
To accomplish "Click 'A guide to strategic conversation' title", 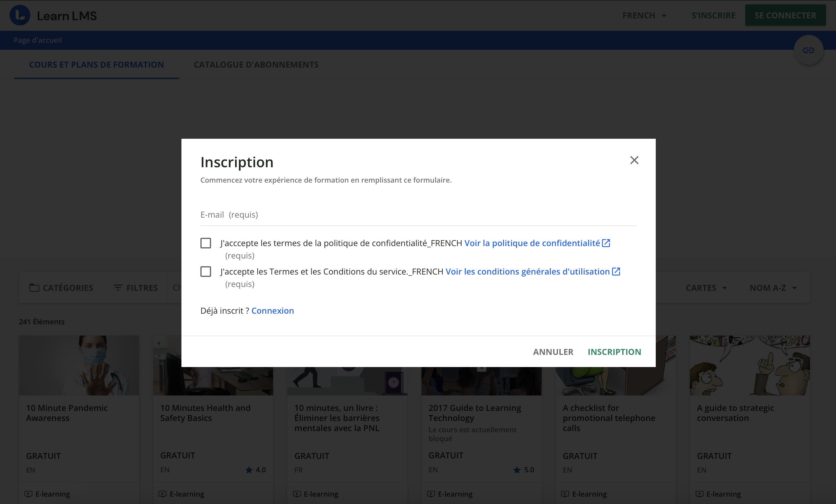I will 736,413.
